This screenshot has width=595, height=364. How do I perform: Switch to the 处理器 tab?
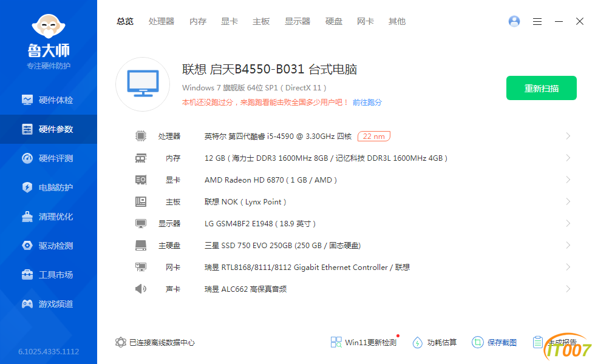coord(161,21)
